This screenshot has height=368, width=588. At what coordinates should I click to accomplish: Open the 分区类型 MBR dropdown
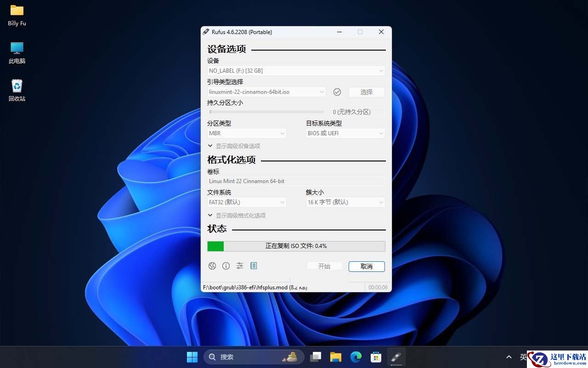click(x=247, y=133)
